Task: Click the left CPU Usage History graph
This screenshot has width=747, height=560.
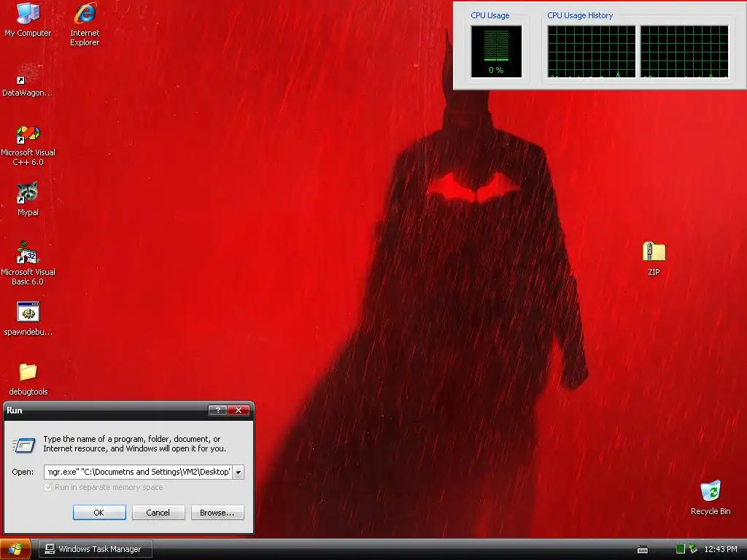Action: click(591, 52)
